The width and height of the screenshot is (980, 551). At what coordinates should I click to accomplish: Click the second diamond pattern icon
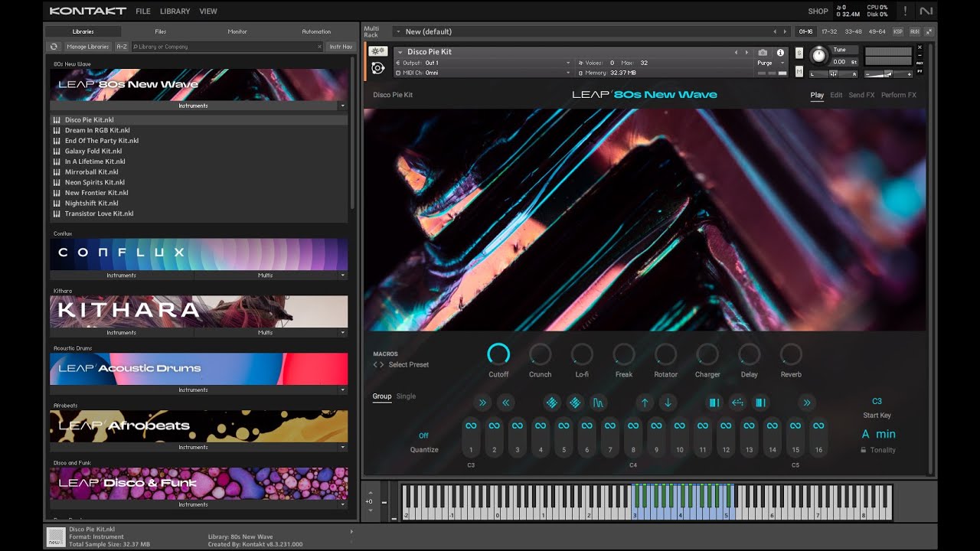575,403
